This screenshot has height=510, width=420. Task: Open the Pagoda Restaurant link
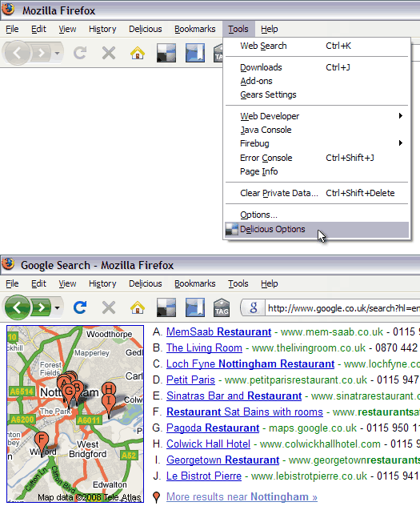tap(213, 428)
